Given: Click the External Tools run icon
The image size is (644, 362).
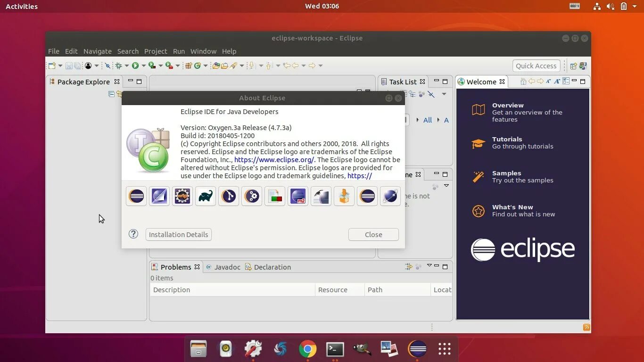Looking at the screenshot, I should click(169, 66).
